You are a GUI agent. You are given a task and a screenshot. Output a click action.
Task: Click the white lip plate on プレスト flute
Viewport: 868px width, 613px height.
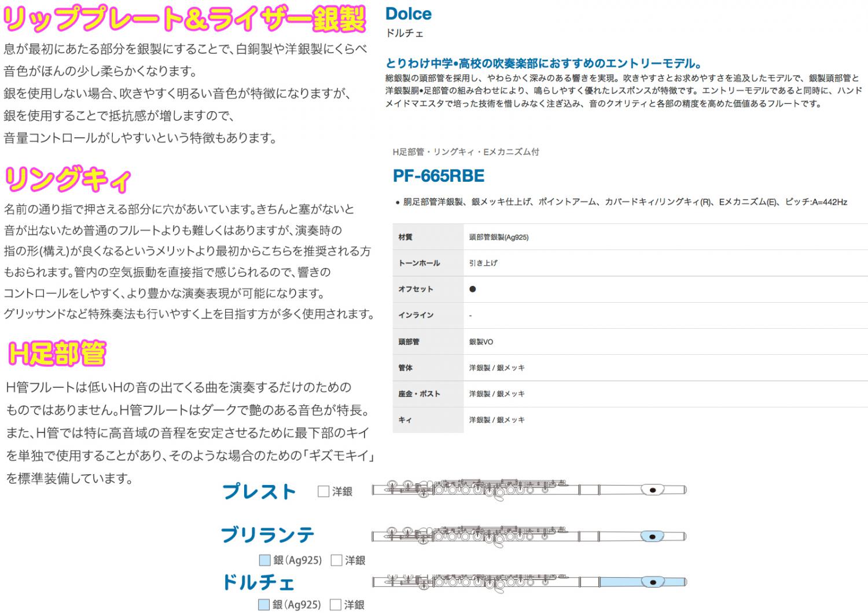[652, 490]
